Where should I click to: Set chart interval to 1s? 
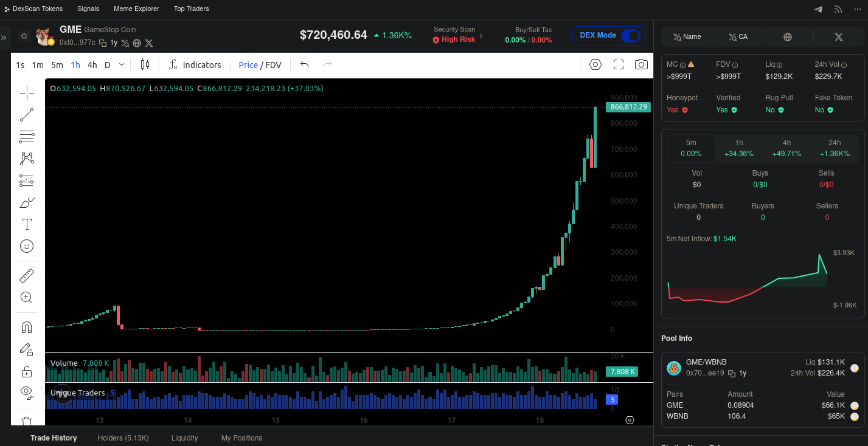[20, 65]
